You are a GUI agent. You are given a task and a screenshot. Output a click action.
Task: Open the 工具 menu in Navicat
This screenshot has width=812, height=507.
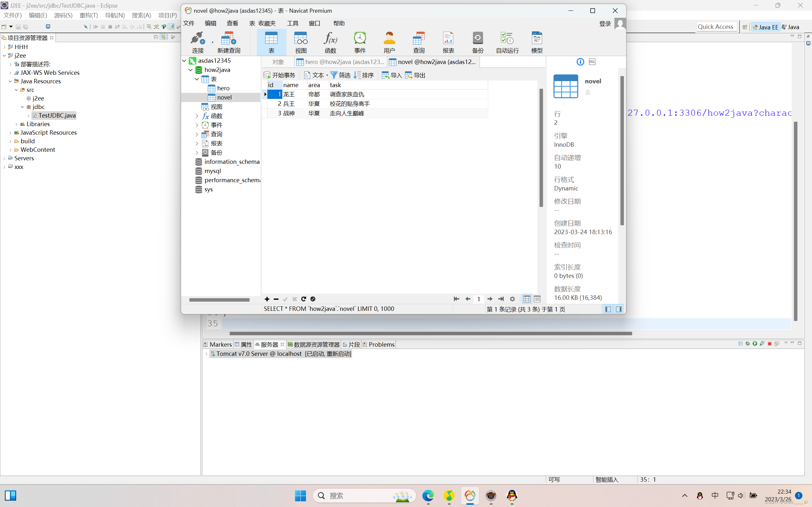pos(292,23)
